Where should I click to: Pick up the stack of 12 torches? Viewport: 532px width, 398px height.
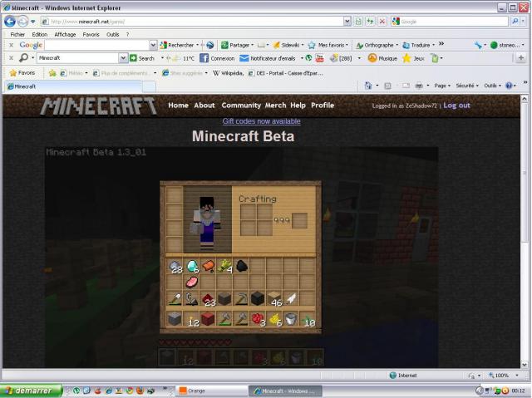[192, 320]
